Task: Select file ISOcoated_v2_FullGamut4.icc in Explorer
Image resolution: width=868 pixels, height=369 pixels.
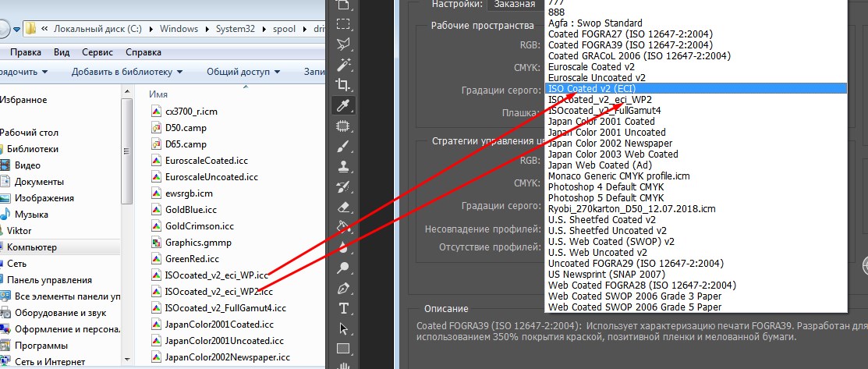Action: point(225,308)
